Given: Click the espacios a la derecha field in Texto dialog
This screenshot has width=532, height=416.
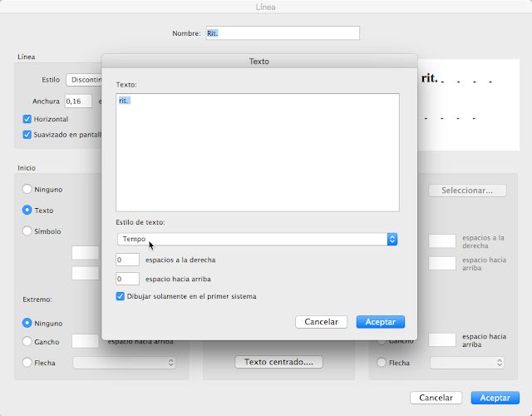Looking at the screenshot, I should [127, 260].
